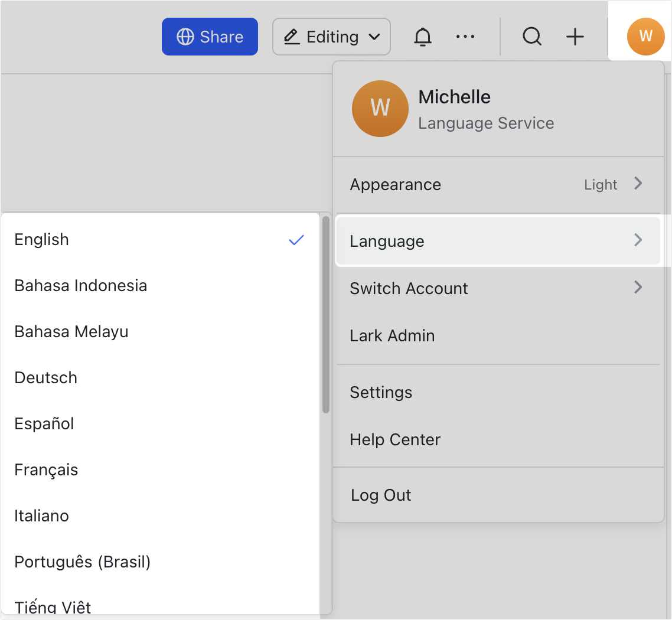Image resolution: width=672 pixels, height=620 pixels.
Task: Choose Português (Brasil) language option
Action: (82, 562)
